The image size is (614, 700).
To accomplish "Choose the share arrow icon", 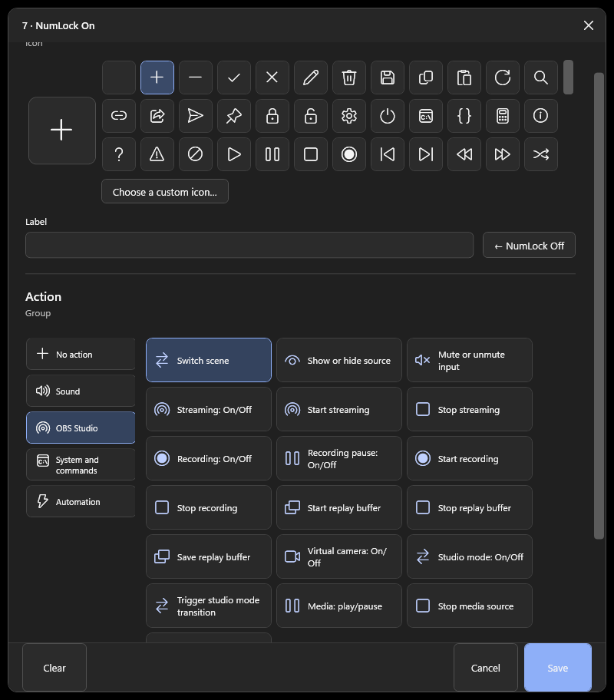I will [157, 116].
